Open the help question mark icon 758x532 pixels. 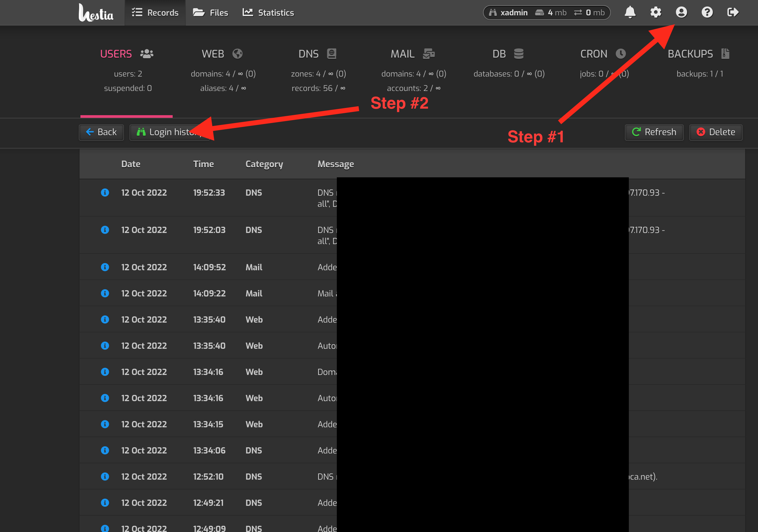click(707, 12)
